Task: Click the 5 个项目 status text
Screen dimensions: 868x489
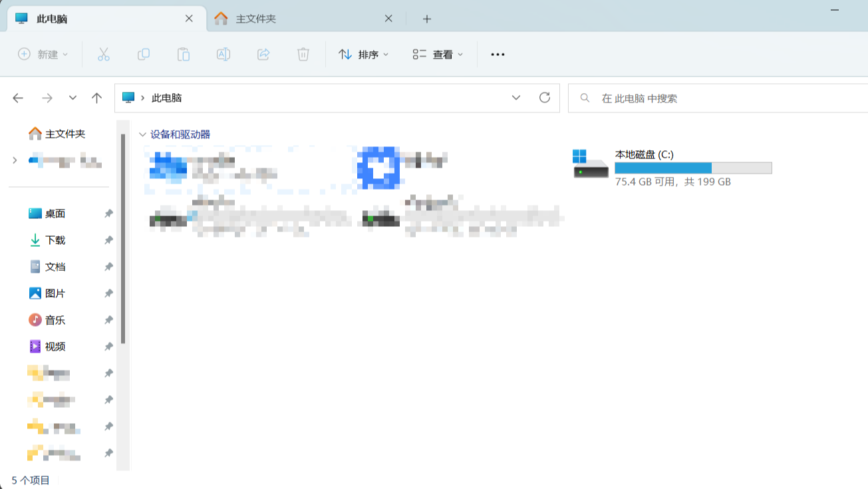Action: 31,480
